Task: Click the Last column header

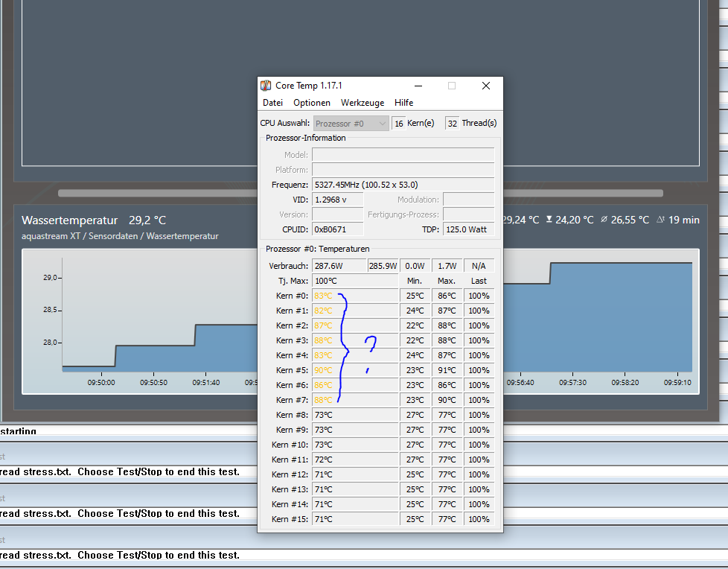Action: point(479,281)
